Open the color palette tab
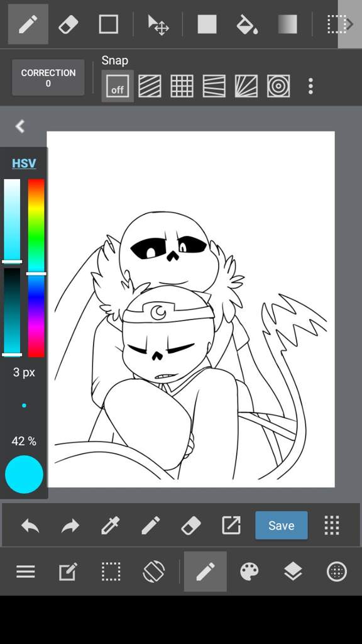Image resolution: width=362 pixels, height=644 pixels. 249,571
